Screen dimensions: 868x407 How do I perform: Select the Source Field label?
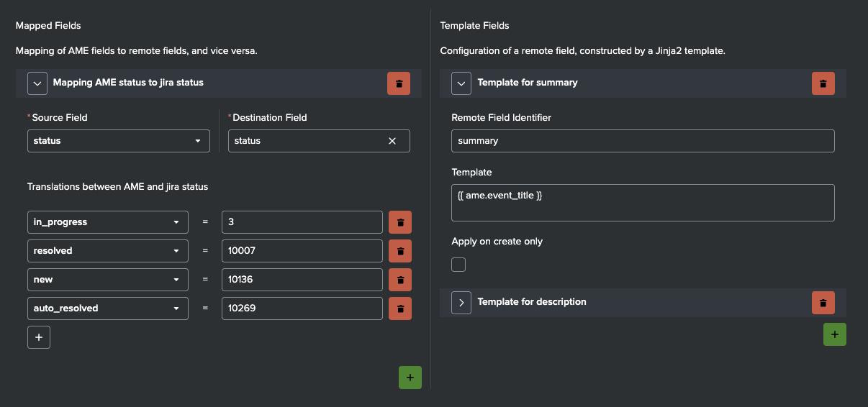pos(60,118)
